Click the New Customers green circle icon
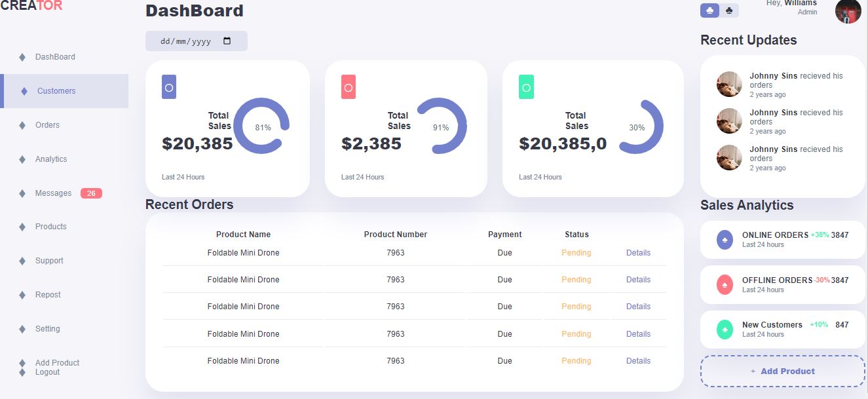Viewport: 868px width, 399px height. (725, 330)
